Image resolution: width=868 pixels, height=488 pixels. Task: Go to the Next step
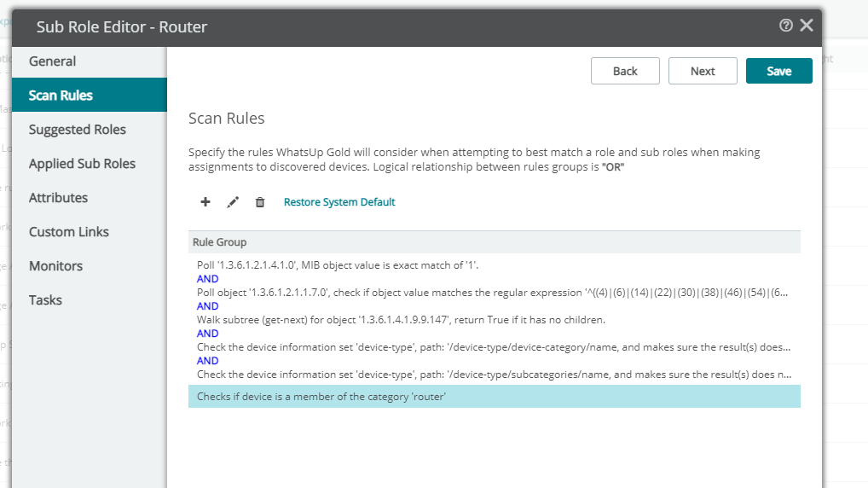click(x=703, y=71)
